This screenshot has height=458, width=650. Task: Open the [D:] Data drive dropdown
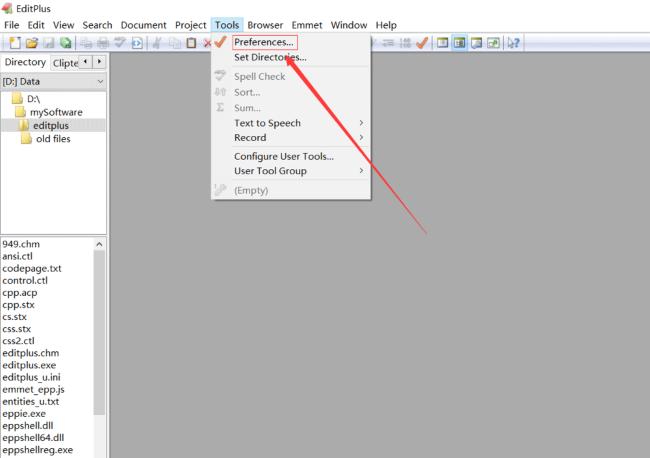coord(53,82)
